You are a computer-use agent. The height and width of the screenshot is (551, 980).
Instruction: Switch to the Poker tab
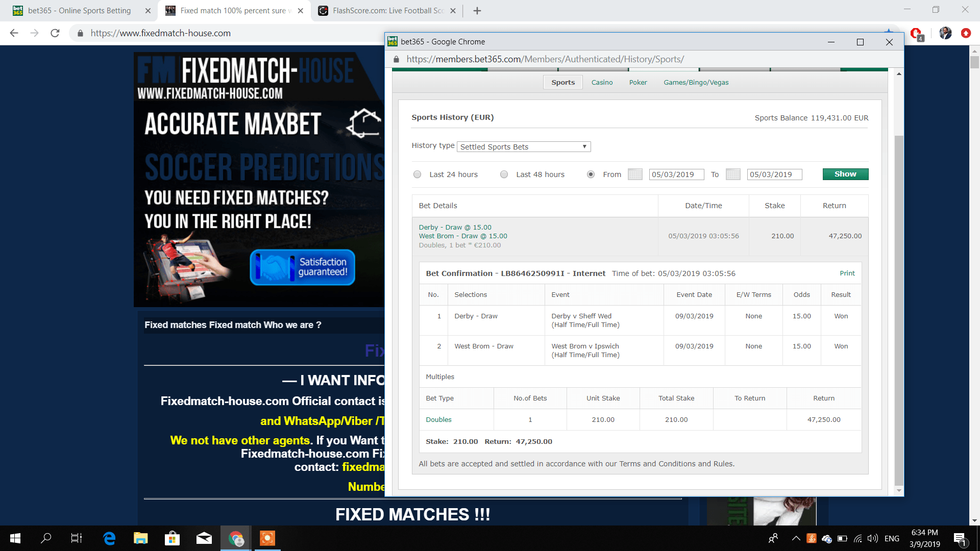638,82
